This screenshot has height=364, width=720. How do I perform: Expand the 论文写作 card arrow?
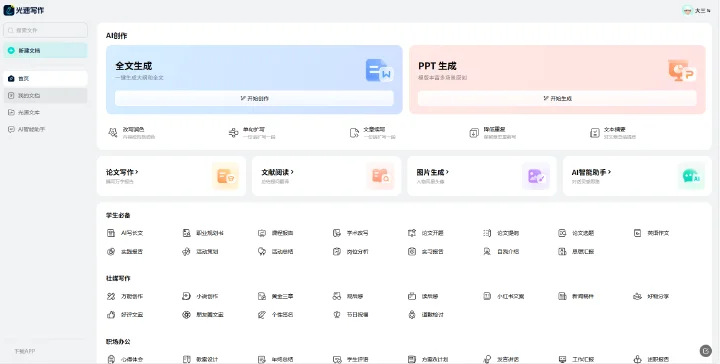pos(136,172)
